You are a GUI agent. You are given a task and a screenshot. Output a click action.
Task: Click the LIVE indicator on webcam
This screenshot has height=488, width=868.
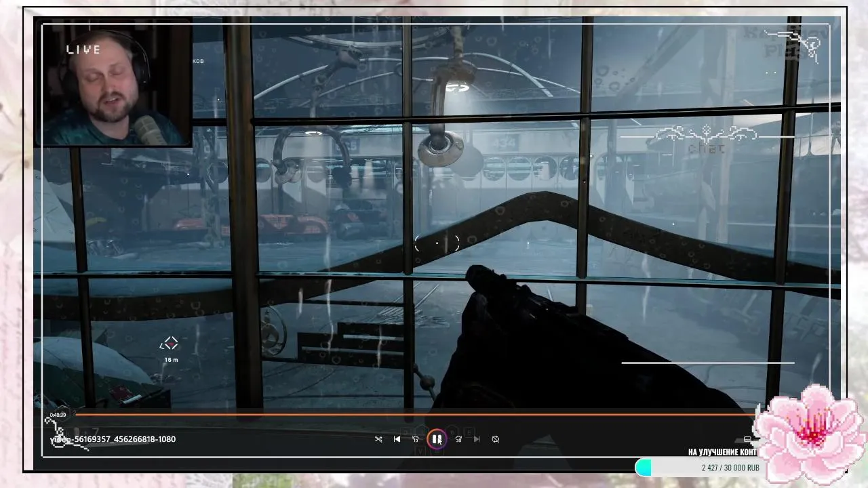click(x=83, y=49)
